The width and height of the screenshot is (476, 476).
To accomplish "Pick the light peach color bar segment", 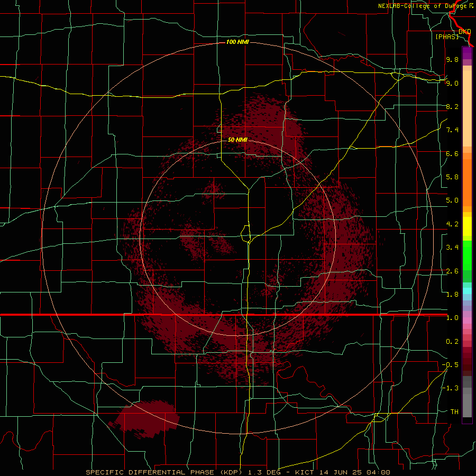I will [x=467, y=108].
